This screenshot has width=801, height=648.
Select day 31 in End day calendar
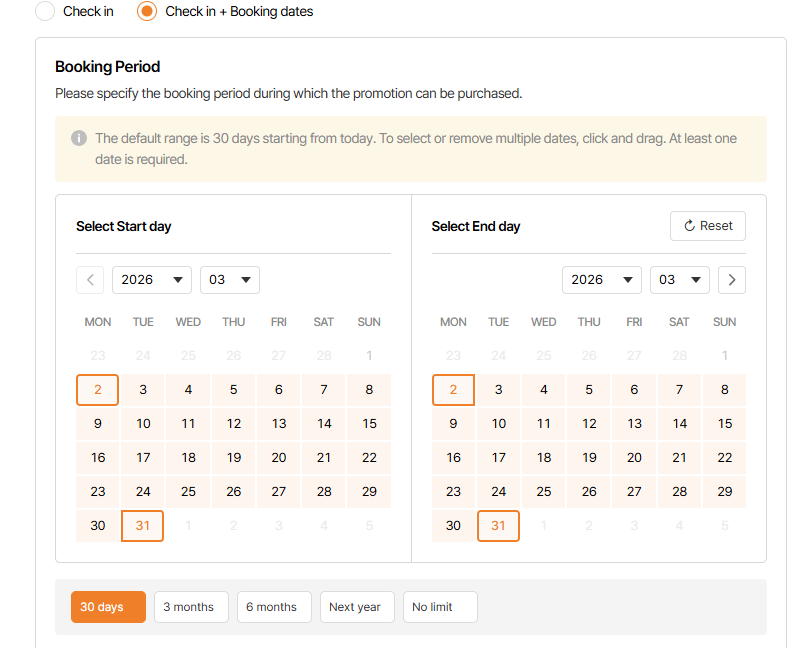[x=498, y=526]
